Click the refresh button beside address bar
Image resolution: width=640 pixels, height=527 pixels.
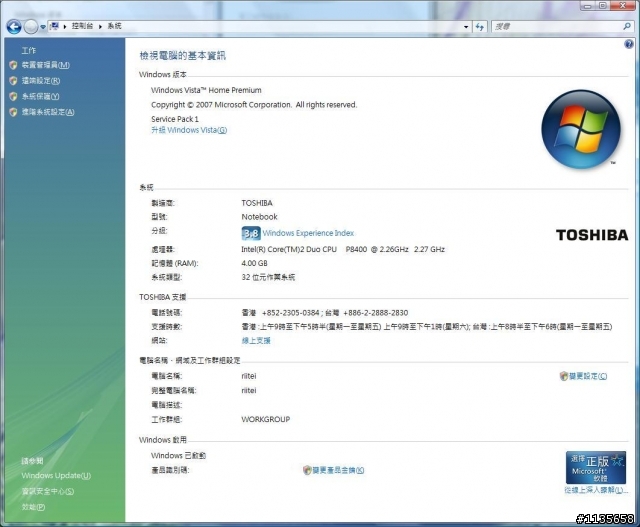click(480, 27)
